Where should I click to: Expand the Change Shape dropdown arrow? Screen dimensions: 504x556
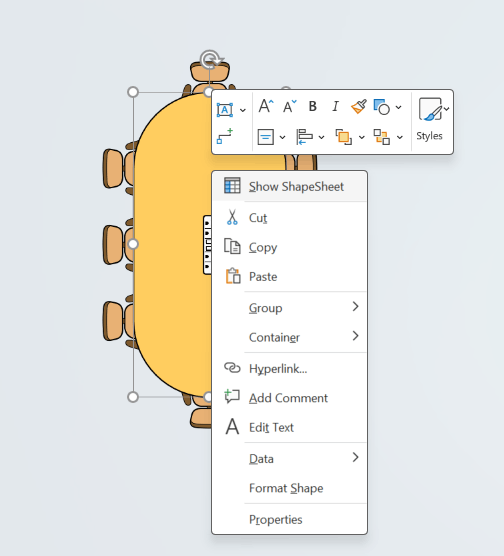(x=399, y=107)
